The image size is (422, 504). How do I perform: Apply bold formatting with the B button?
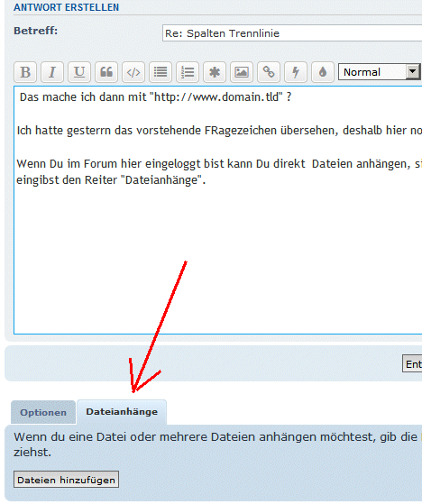[25, 72]
